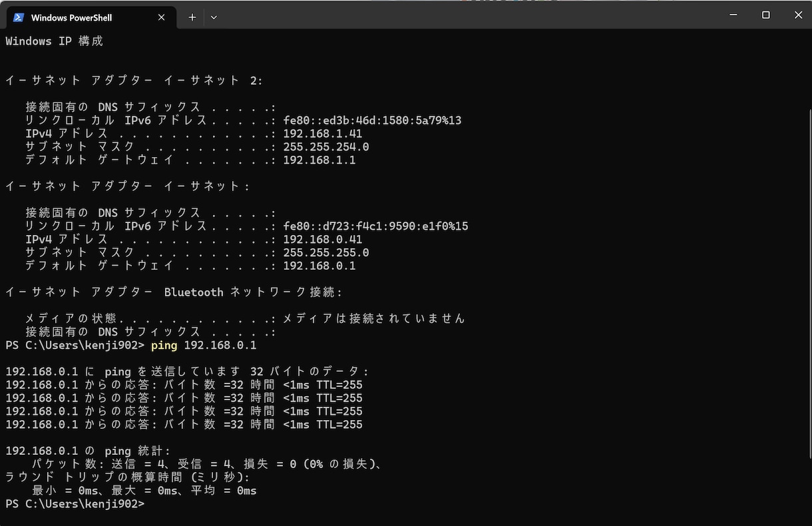
Task: Click IPv6 address fe80::d723:f4c1:9590:e1f0%15
Action: (x=375, y=226)
